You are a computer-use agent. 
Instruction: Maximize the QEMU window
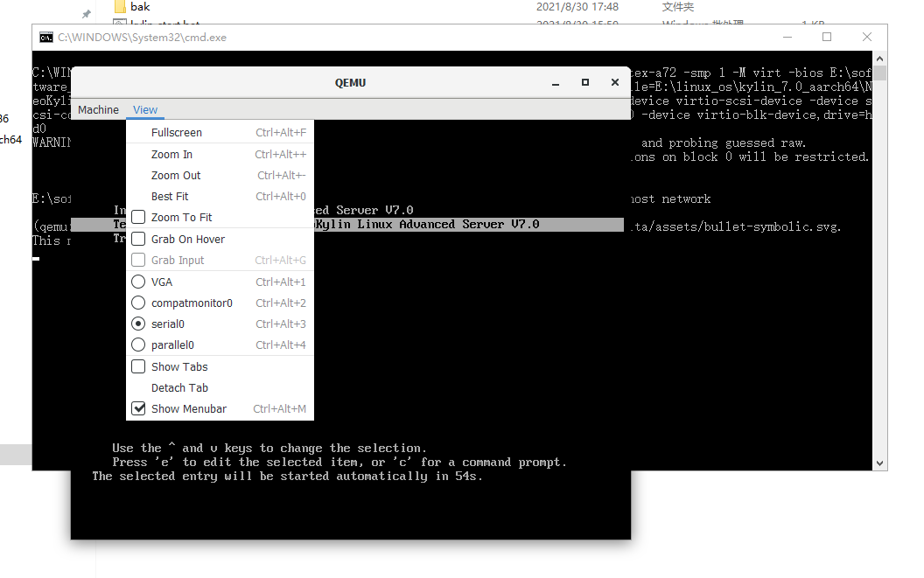tap(585, 81)
